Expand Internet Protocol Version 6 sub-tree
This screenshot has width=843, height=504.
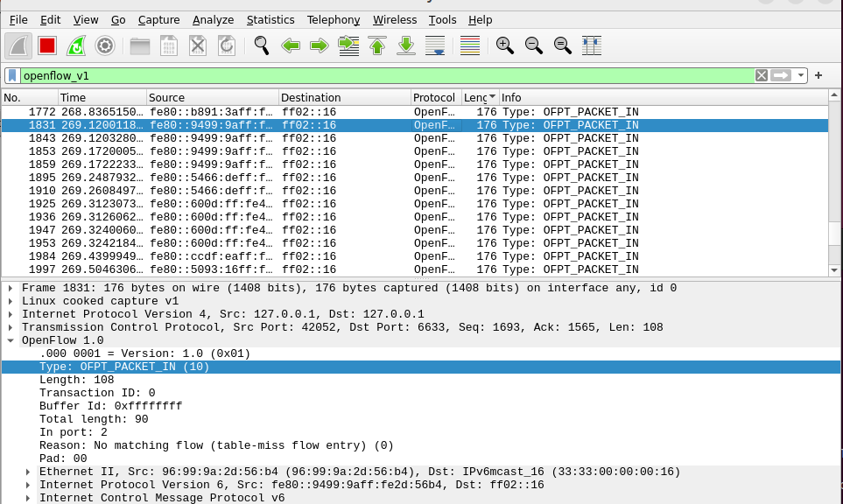click(28, 486)
